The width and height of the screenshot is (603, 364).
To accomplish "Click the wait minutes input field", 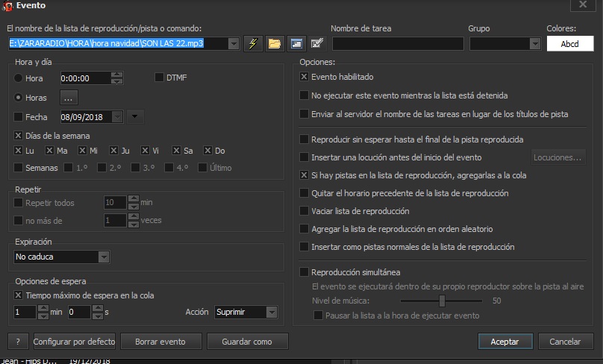I will pos(25,312).
